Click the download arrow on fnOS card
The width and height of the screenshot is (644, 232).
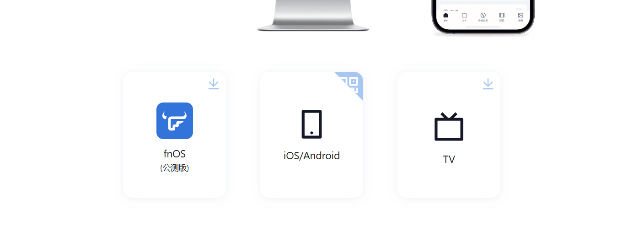point(214,84)
